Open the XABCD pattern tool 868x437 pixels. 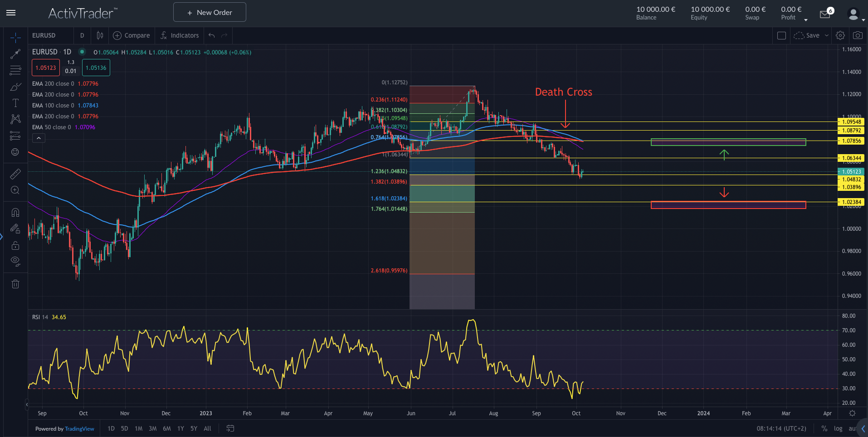(15, 119)
